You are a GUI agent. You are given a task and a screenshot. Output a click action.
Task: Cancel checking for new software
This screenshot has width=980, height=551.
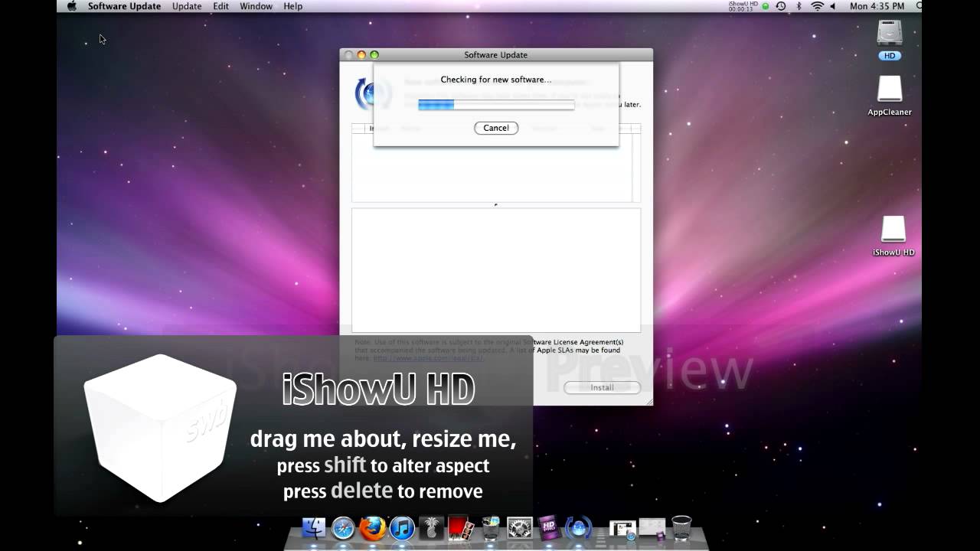point(496,128)
